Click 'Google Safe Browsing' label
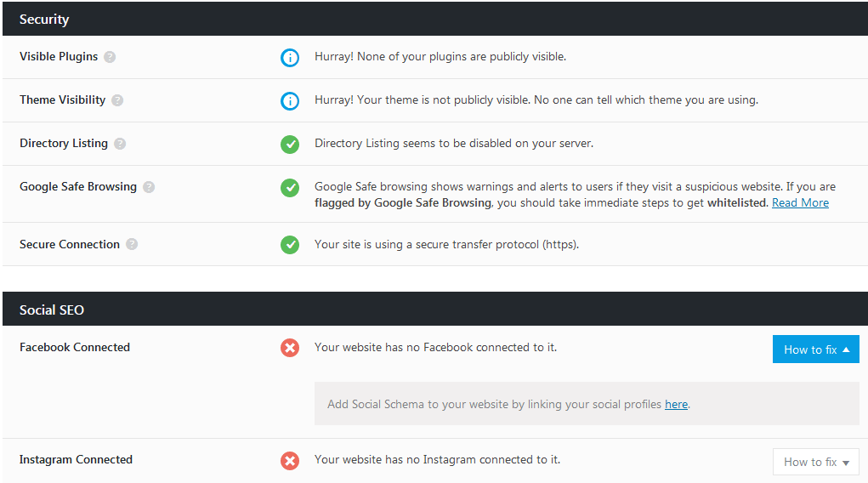868x483 pixels. (x=78, y=187)
